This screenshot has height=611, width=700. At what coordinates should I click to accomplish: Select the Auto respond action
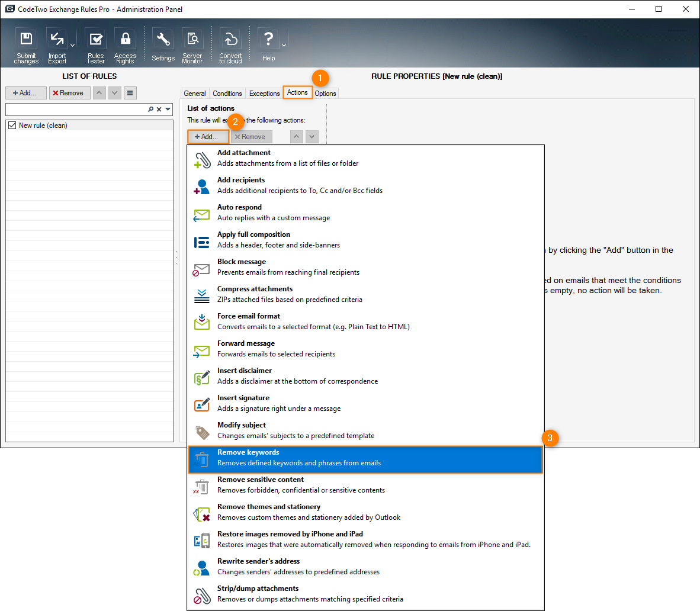click(x=365, y=213)
